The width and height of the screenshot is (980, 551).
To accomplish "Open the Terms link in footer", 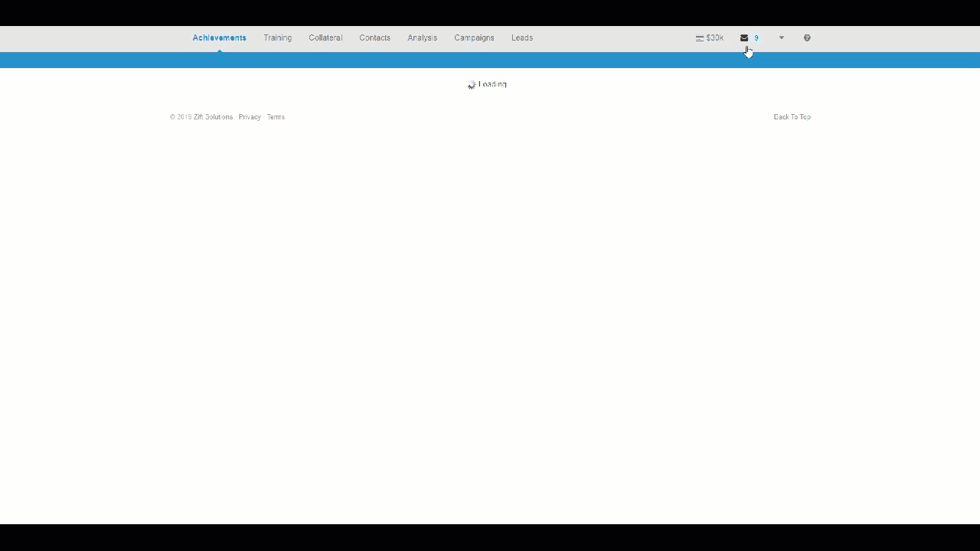I will pos(276,117).
